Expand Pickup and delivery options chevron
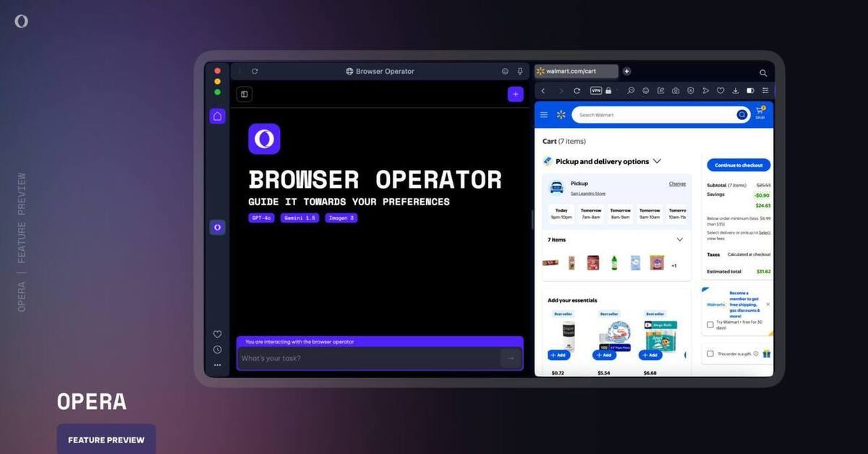This screenshot has height=454, width=868. point(657,161)
